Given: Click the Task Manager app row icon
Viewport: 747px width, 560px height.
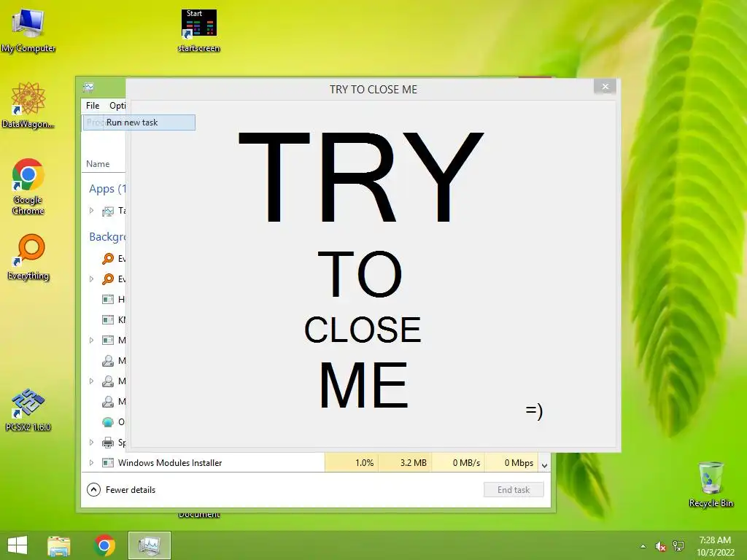Looking at the screenshot, I should [108, 211].
